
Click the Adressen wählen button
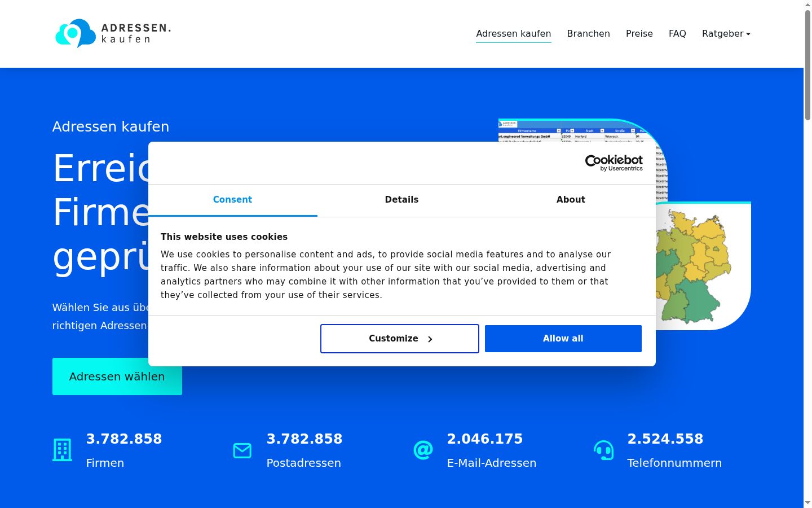click(117, 376)
